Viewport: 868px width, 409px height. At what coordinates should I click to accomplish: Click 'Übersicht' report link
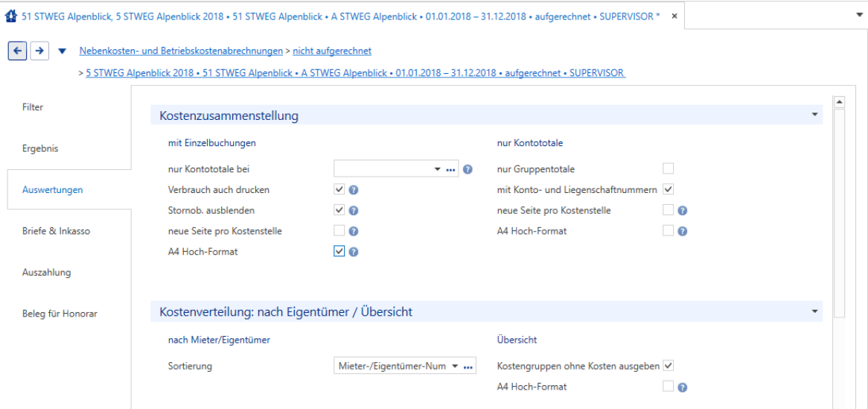pos(516,340)
